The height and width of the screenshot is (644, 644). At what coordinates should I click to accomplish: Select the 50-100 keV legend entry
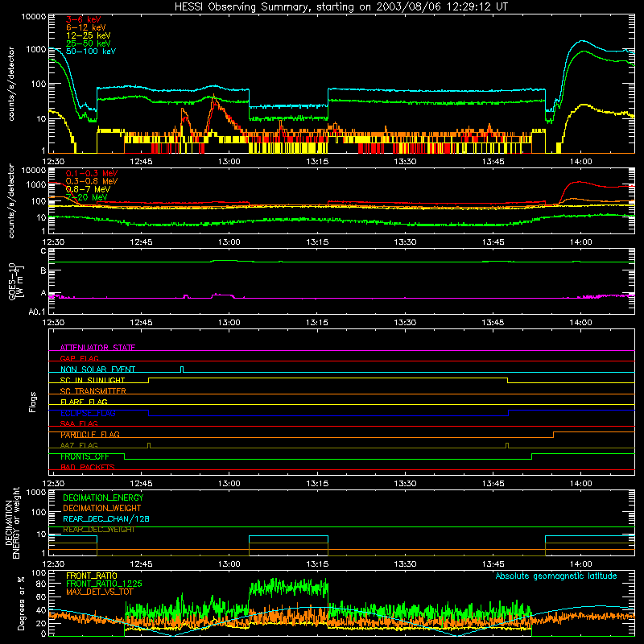pos(91,52)
